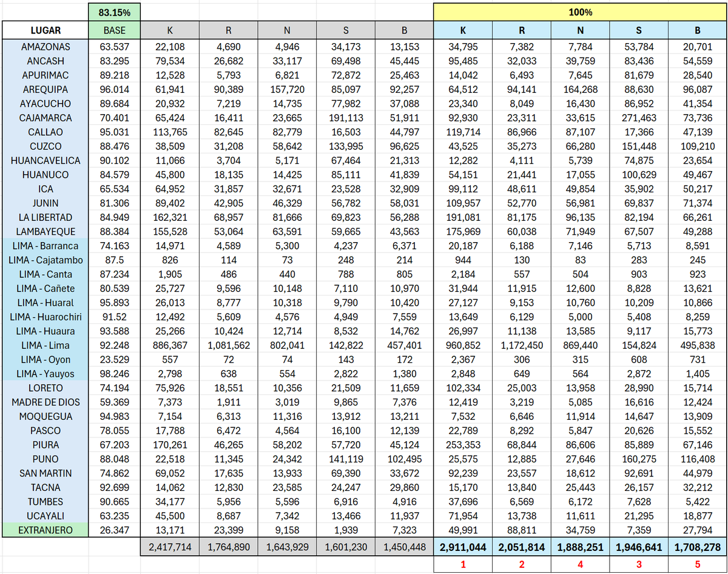Viewport: 728px width, 574px height.
Task: Click the blue S header under 100%
Action: coord(639,30)
